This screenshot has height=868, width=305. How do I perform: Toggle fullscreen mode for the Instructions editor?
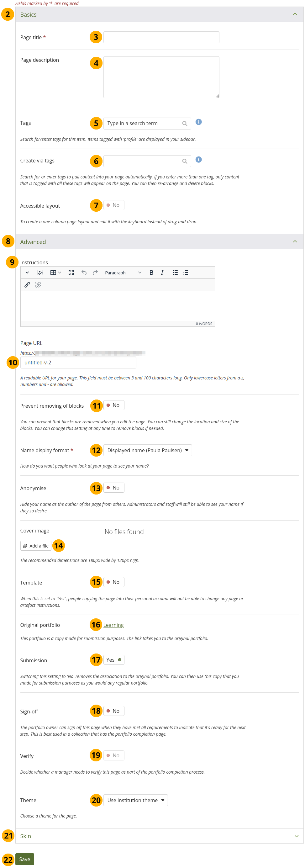pos(71,273)
